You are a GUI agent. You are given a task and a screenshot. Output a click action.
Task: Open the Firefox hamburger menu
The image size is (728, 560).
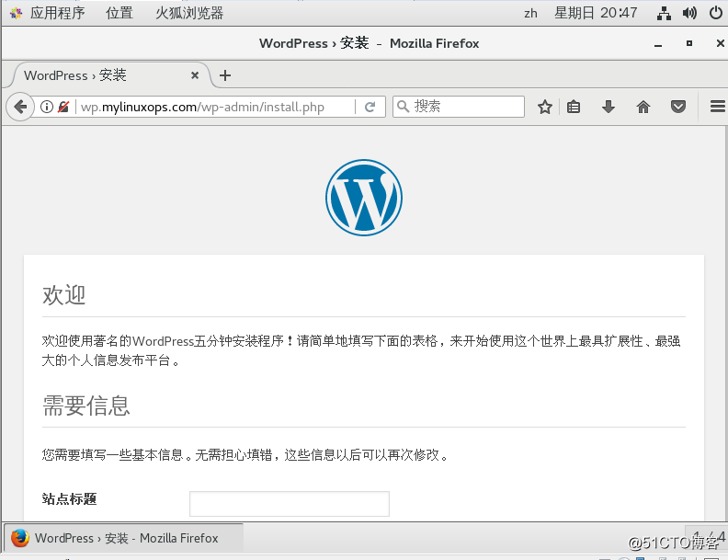coord(717,107)
